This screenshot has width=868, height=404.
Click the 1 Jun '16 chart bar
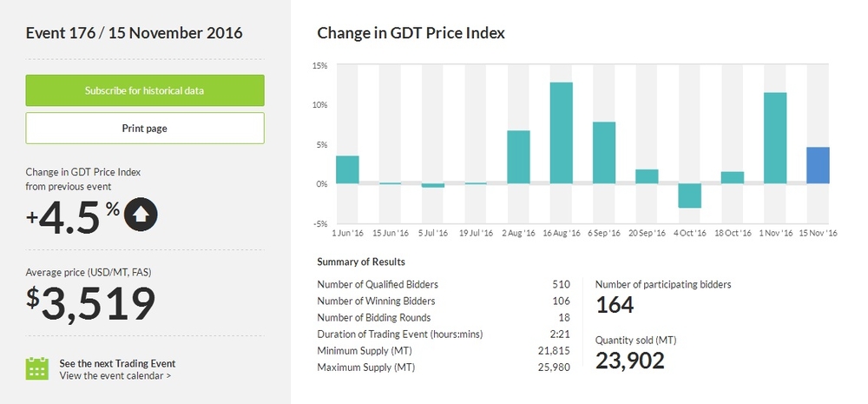click(347, 169)
